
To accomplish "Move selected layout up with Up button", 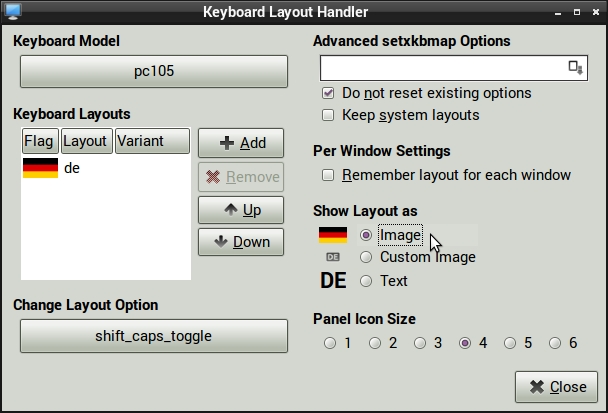I will point(241,210).
